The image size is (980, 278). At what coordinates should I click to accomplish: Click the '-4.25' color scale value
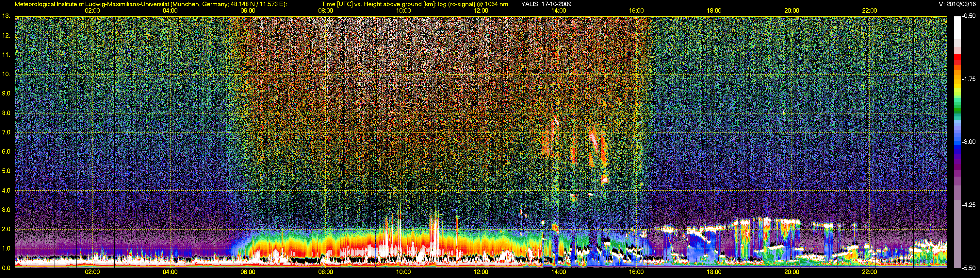point(969,205)
